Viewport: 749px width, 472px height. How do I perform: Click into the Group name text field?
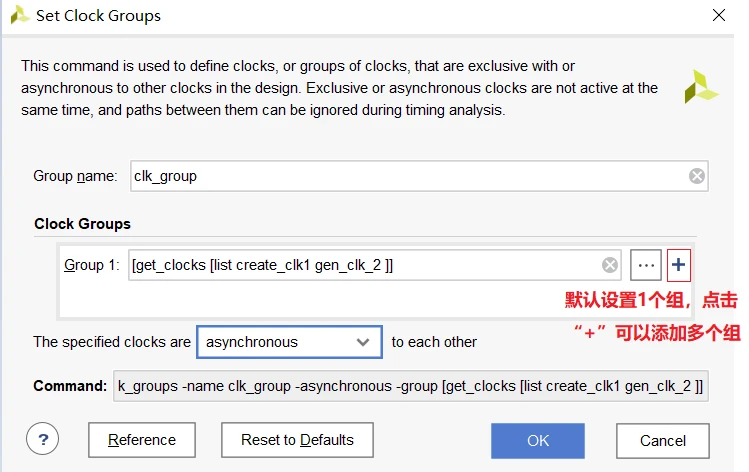tap(400, 176)
